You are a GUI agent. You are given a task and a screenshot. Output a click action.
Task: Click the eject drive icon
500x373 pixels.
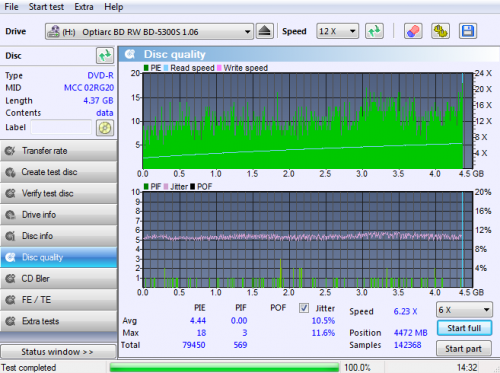[x=265, y=31]
